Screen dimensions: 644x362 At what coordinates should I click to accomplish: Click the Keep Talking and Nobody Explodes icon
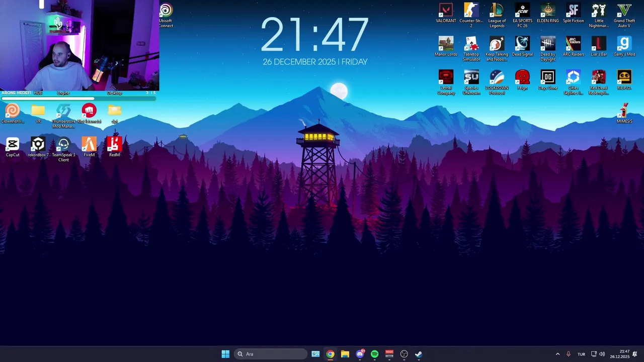coord(497,49)
